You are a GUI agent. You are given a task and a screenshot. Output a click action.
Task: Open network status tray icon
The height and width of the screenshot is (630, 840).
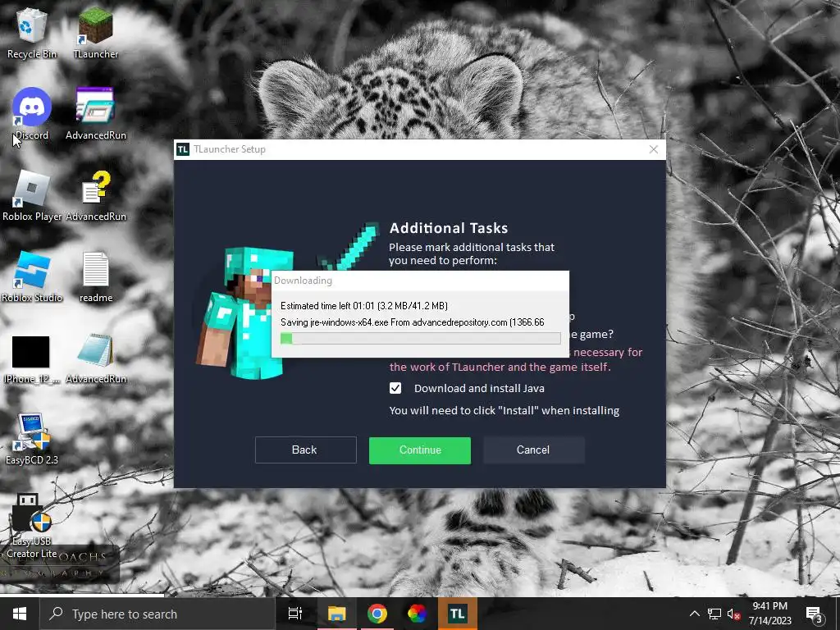(x=714, y=614)
